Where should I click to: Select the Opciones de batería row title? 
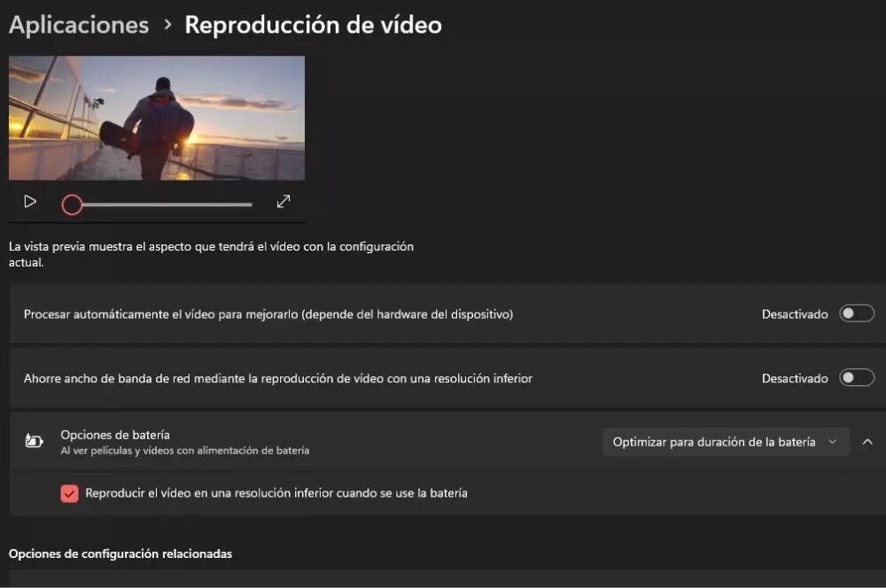[x=115, y=435]
